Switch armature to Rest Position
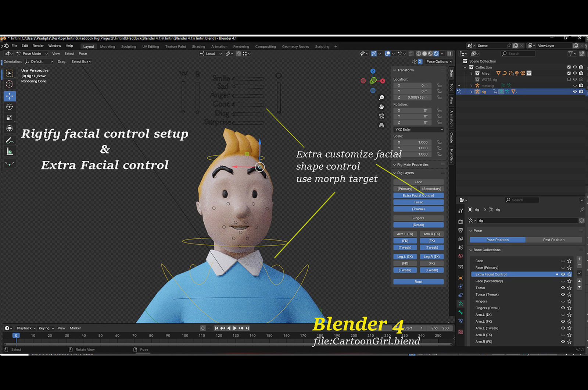 pyautogui.click(x=554, y=240)
